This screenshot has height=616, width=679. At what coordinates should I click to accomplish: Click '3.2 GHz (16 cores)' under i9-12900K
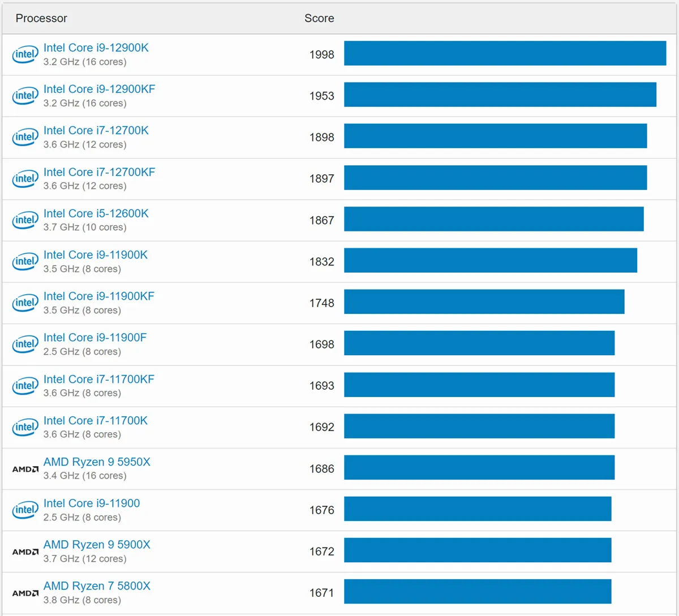tap(85, 62)
